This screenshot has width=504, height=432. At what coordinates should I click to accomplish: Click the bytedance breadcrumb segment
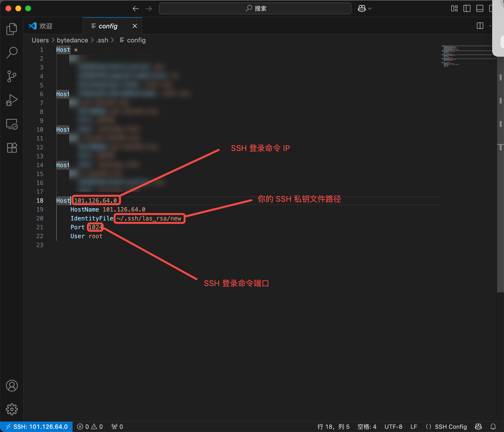[72, 40]
